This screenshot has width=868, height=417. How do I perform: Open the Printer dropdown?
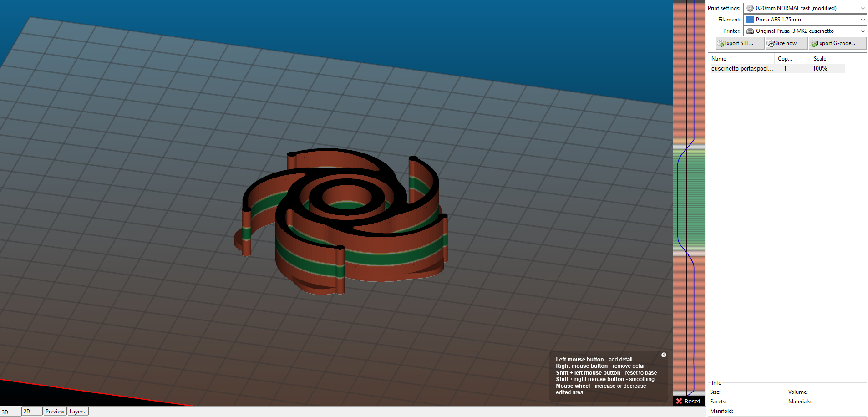(804, 31)
